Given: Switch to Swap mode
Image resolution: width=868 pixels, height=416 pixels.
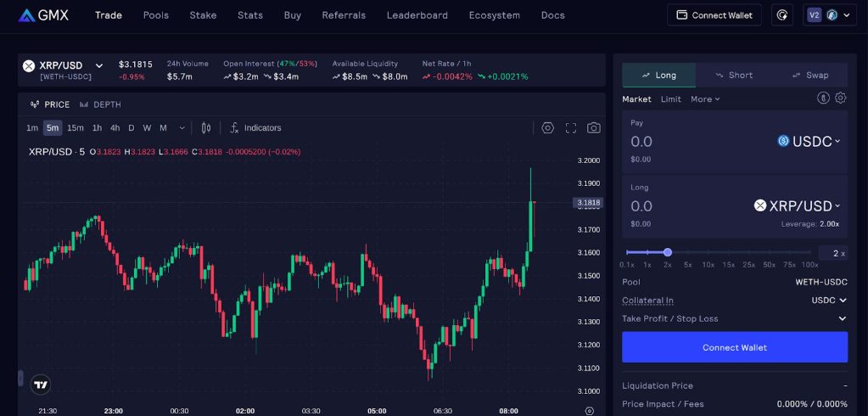Looking at the screenshot, I should 809,75.
